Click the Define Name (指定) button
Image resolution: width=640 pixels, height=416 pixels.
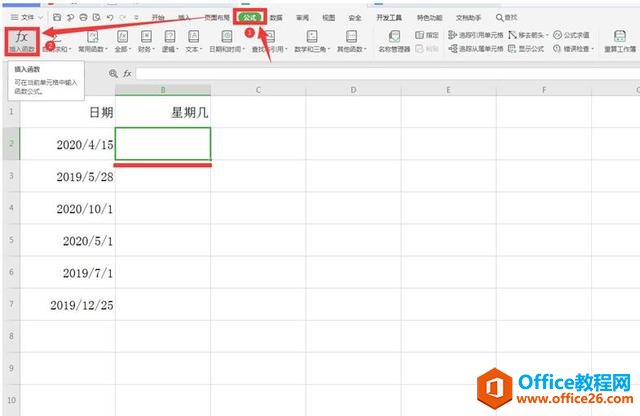[x=427, y=35]
